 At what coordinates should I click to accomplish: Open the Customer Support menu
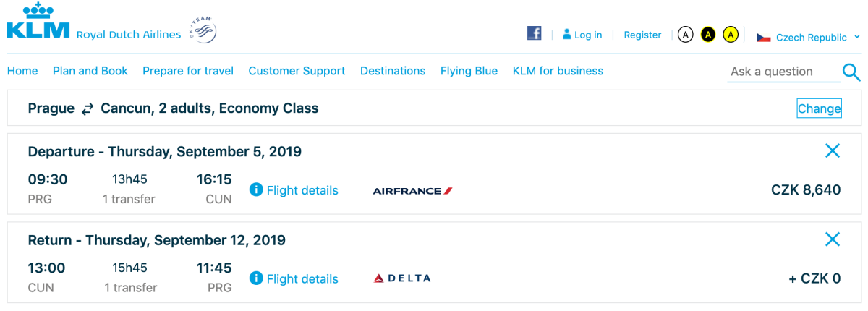tap(297, 71)
